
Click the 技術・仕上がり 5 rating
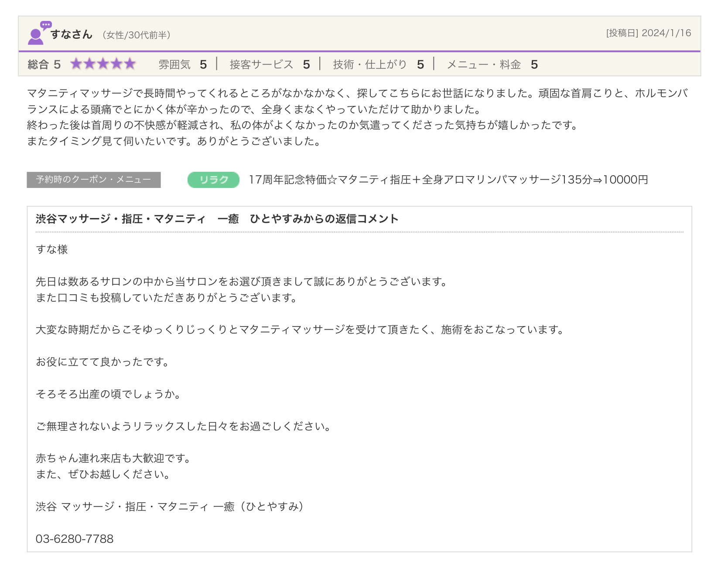(378, 65)
